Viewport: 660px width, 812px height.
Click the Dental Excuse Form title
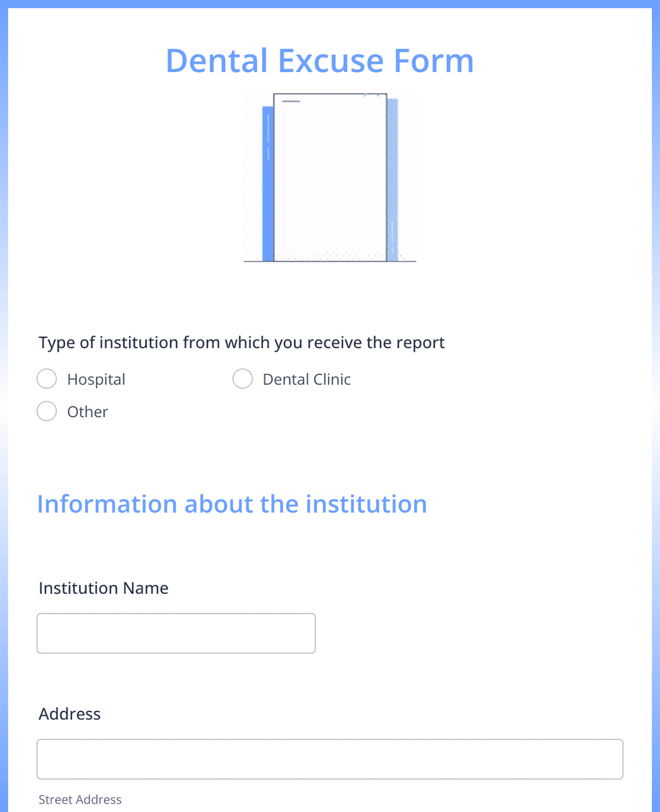[320, 61]
